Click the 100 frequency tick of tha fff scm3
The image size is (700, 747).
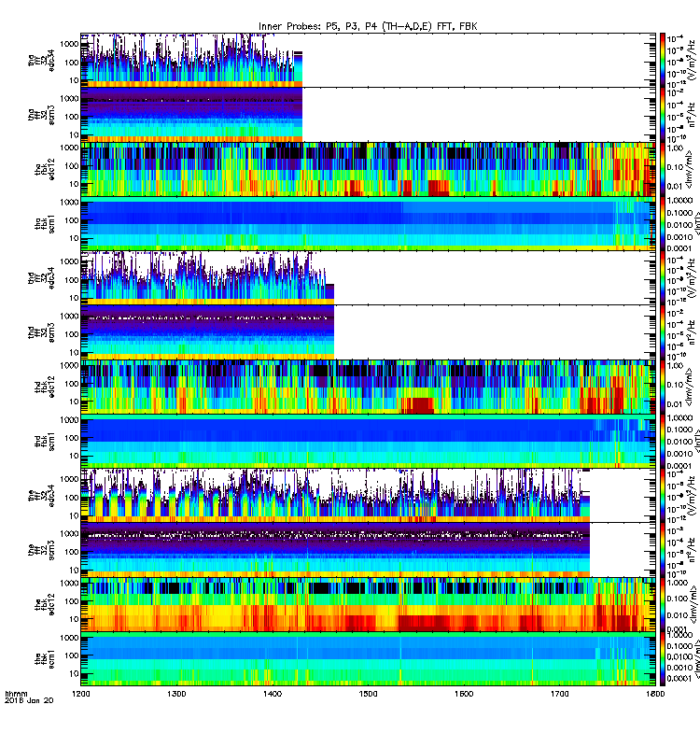(72, 117)
